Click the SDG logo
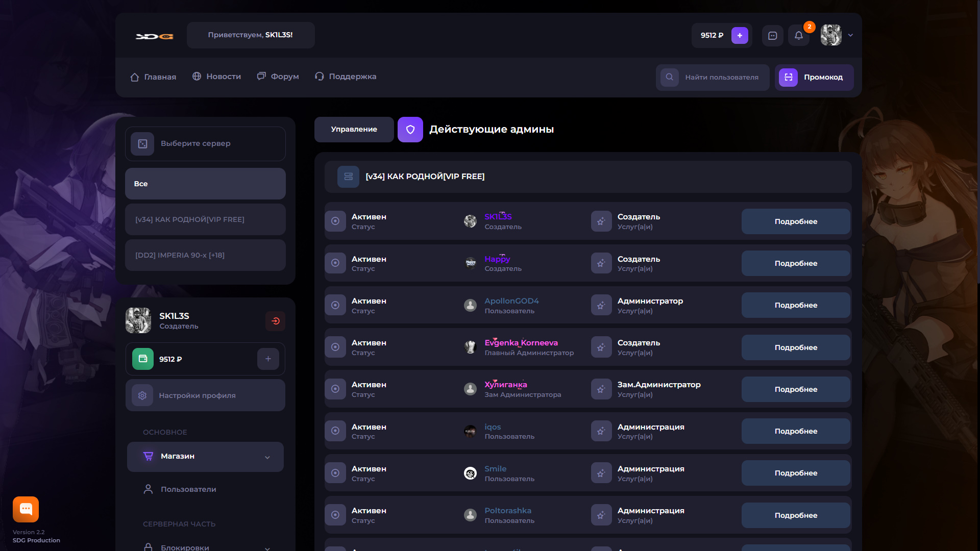980x551 pixels. pyautogui.click(x=154, y=36)
